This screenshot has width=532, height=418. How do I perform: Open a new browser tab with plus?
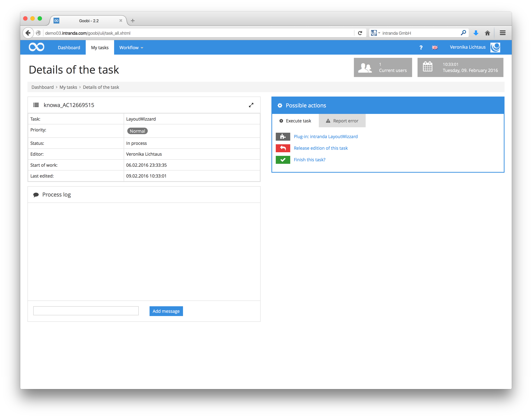click(x=133, y=21)
